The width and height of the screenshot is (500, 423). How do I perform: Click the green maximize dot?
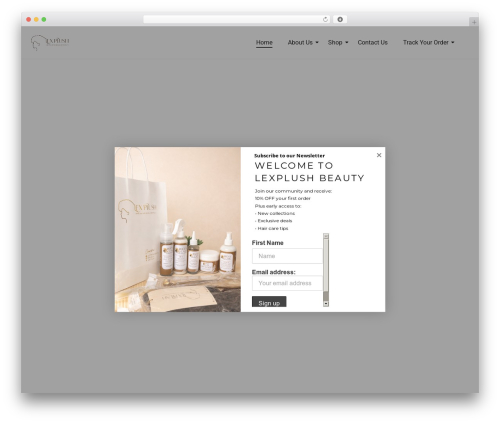[44, 19]
